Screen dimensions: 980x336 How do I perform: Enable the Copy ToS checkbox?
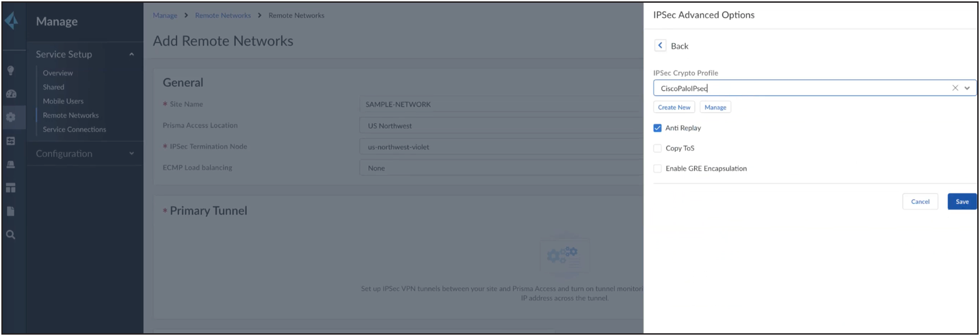pyautogui.click(x=657, y=148)
